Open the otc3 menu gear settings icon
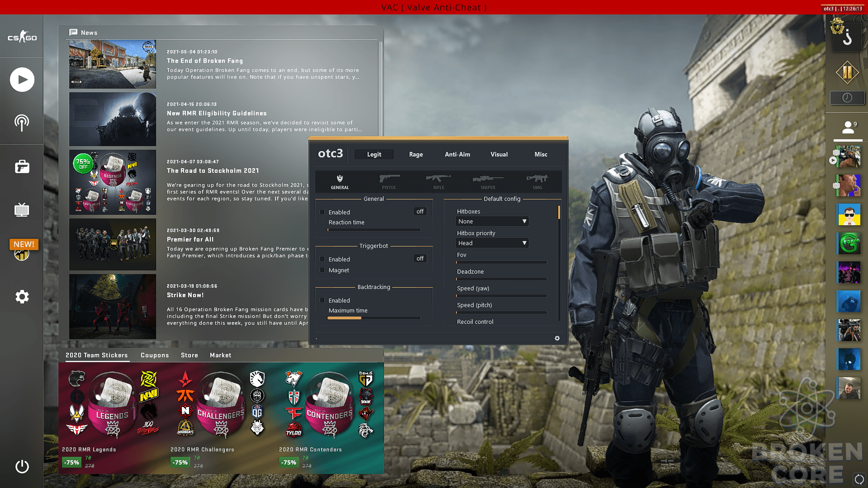868x488 pixels. pos(557,338)
